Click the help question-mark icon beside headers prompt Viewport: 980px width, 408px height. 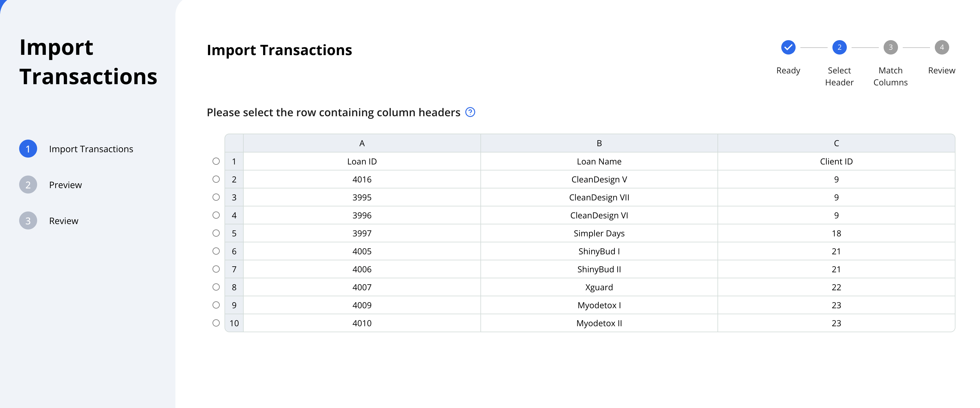coord(470,112)
